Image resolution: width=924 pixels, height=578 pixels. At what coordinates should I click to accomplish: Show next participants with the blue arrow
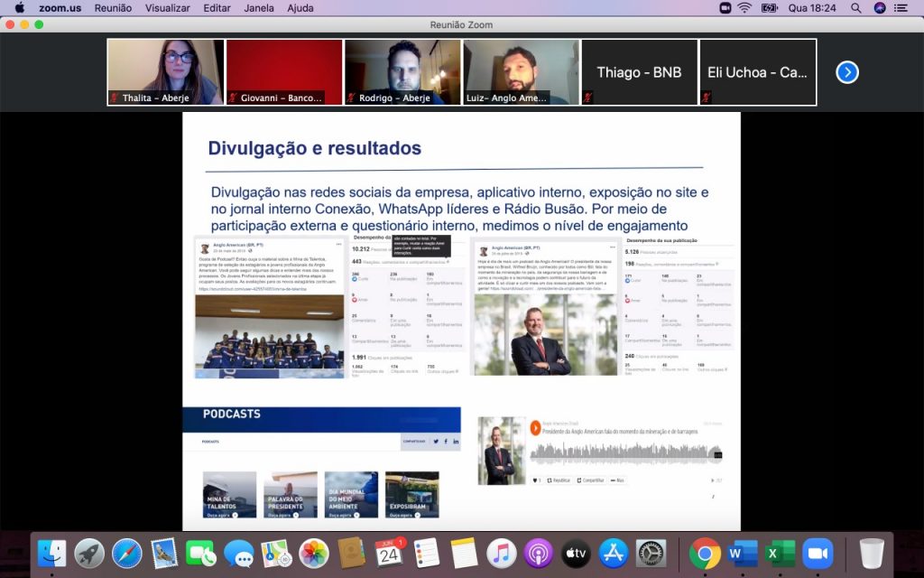pyautogui.click(x=846, y=72)
